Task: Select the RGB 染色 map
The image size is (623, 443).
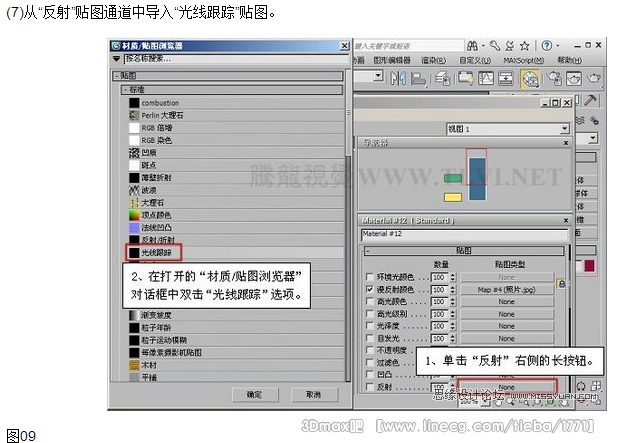Action: point(236,140)
